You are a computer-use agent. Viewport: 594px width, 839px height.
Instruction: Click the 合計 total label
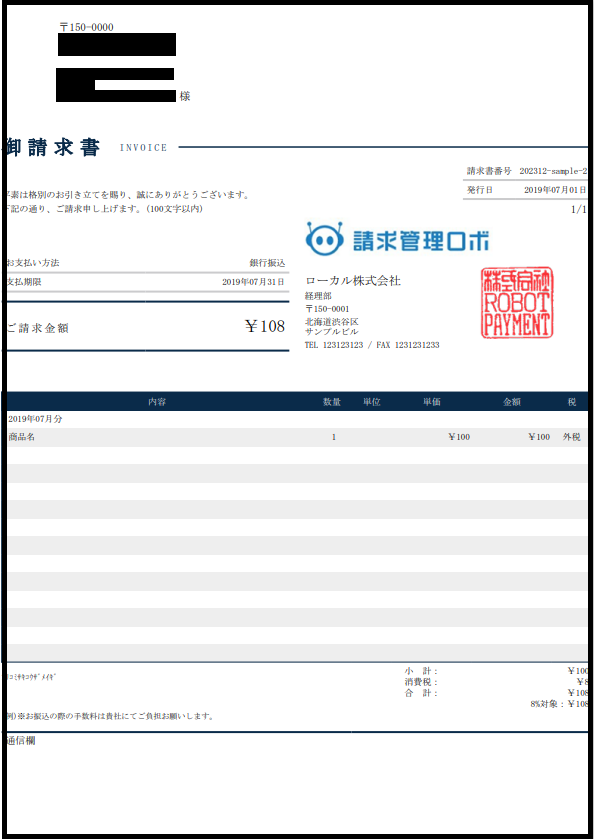421,693
